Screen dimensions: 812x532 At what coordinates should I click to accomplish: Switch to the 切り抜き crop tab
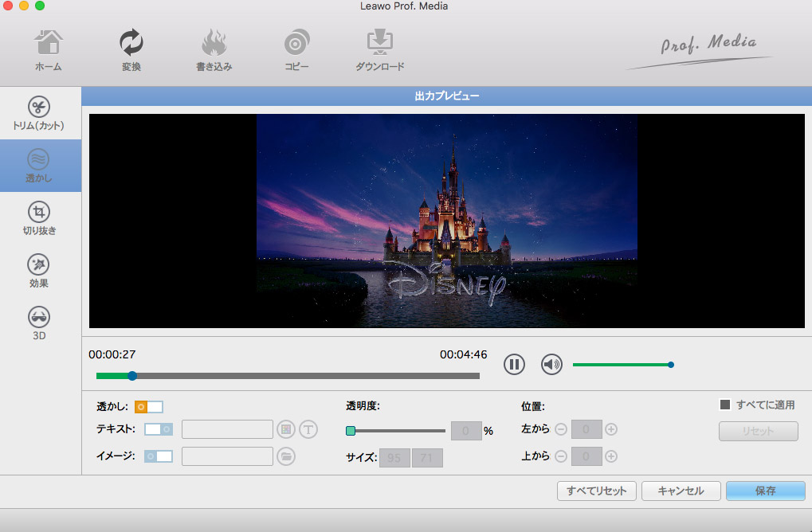(39, 218)
